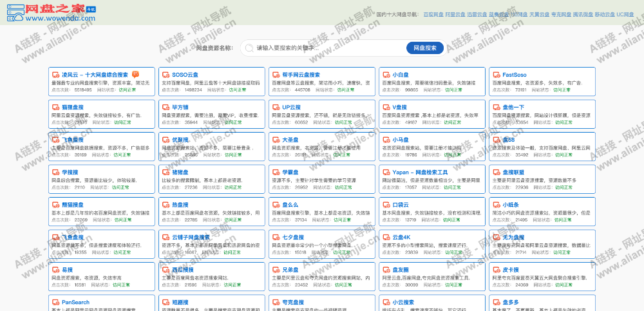Focus the keyword search input field

[x=328, y=48]
